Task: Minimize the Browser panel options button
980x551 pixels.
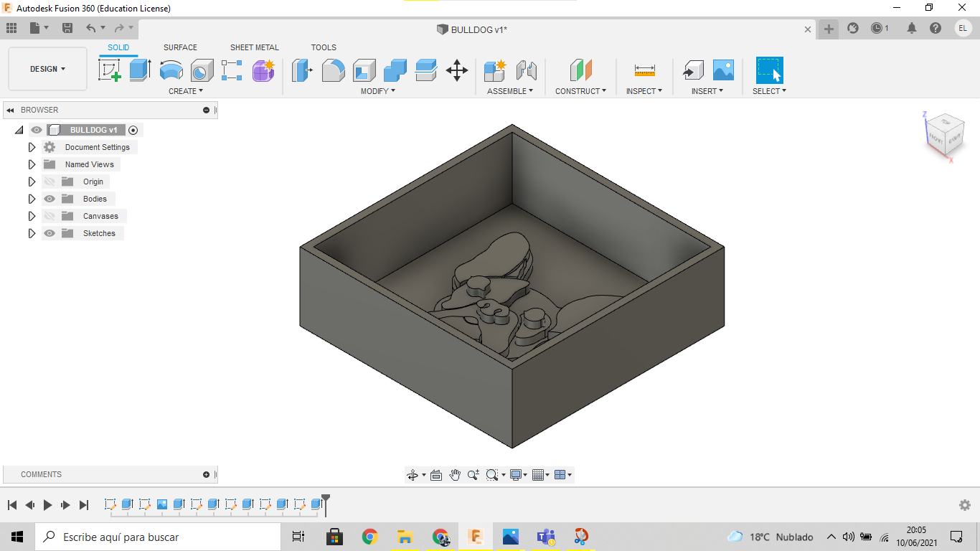Action: [206, 110]
